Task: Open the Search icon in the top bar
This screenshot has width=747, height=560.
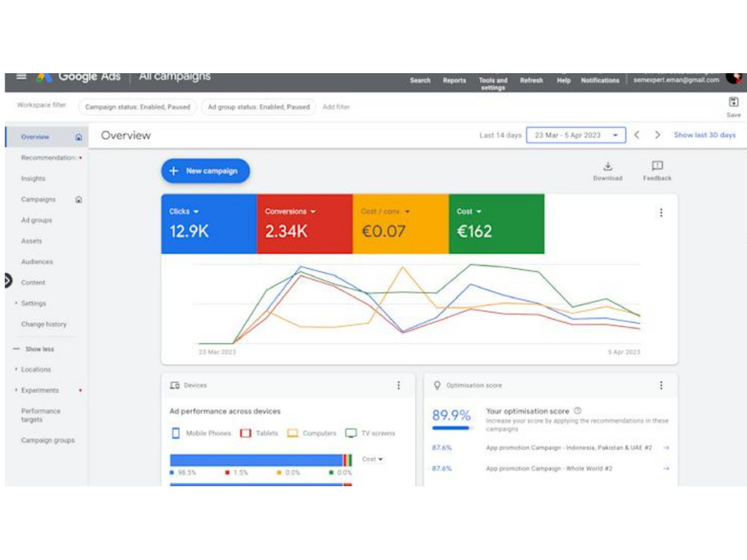Action: click(x=421, y=80)
